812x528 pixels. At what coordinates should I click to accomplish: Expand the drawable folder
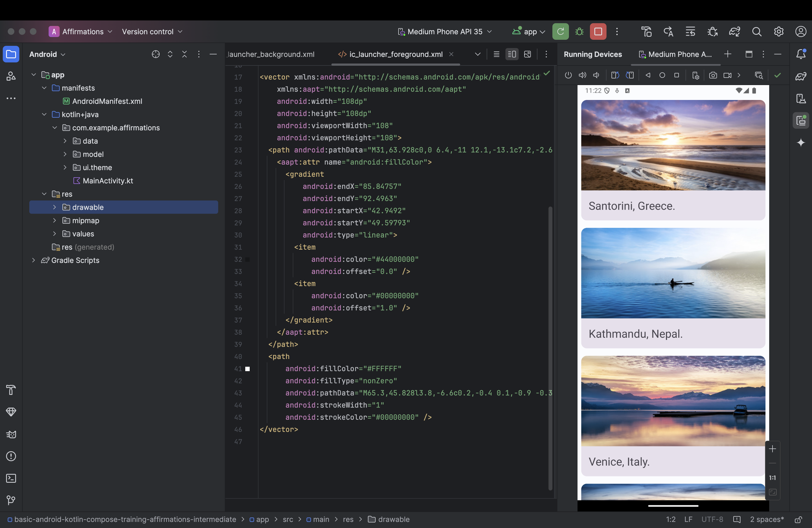click(55, 207)
